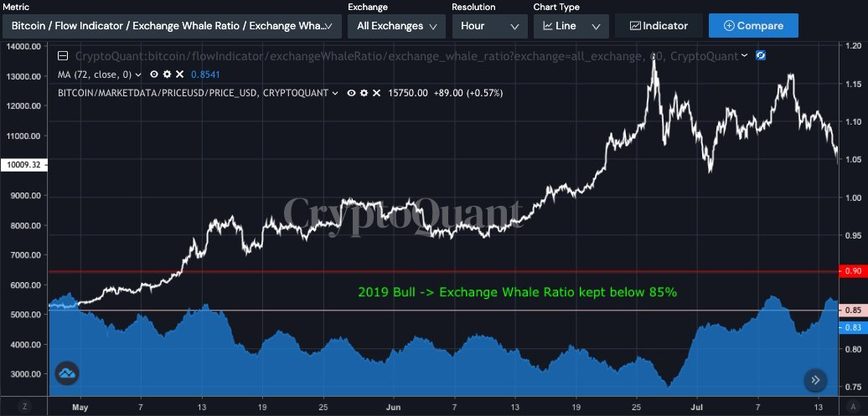Screen dimensions: 868x416
Task: Click the Indicator button
Action: pyautogui.click(x=659, y=26)
